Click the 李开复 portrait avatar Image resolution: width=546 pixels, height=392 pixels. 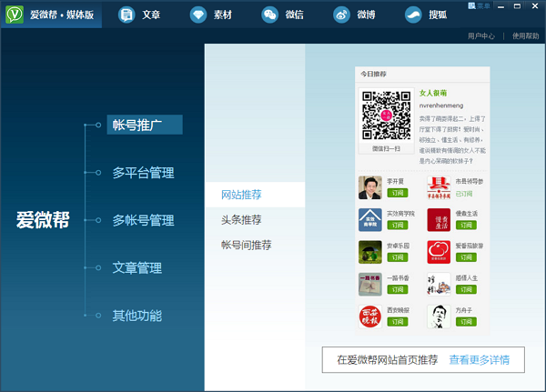pos(370,187)
